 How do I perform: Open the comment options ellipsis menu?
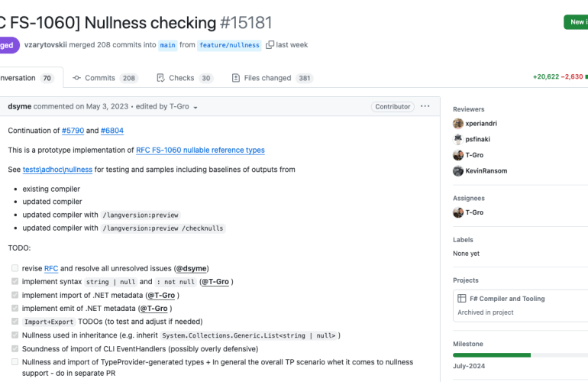(425, 106)
